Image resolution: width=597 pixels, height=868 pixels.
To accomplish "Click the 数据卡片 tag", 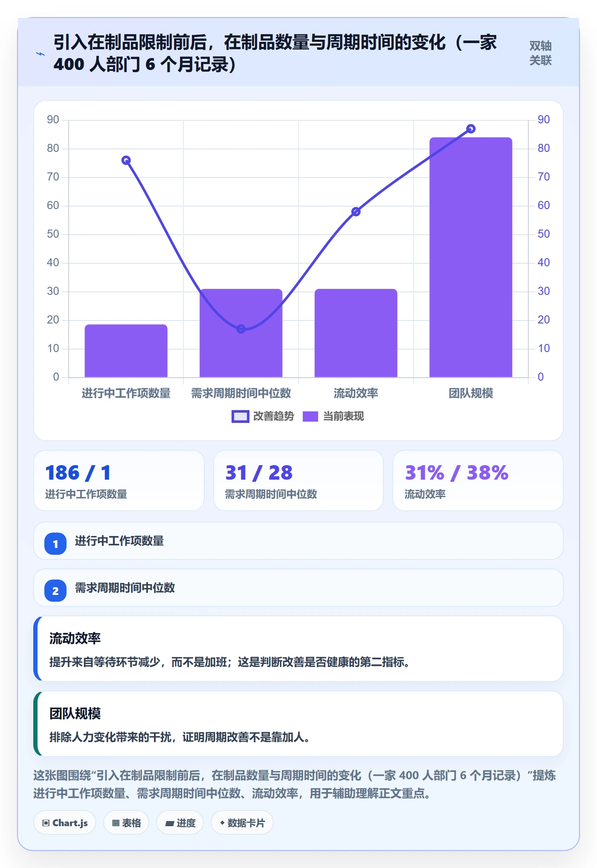I will point(242,823).
